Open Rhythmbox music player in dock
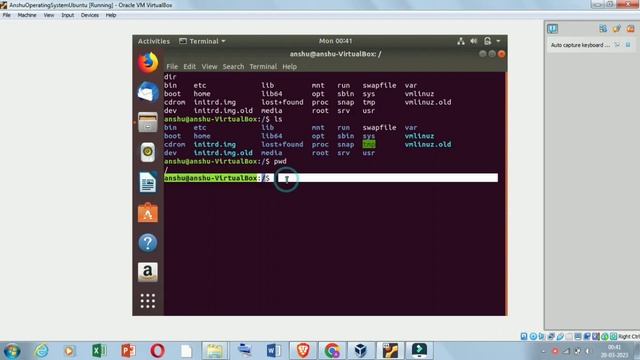This screenshot has width=640, height=360. tap(148, 152)
